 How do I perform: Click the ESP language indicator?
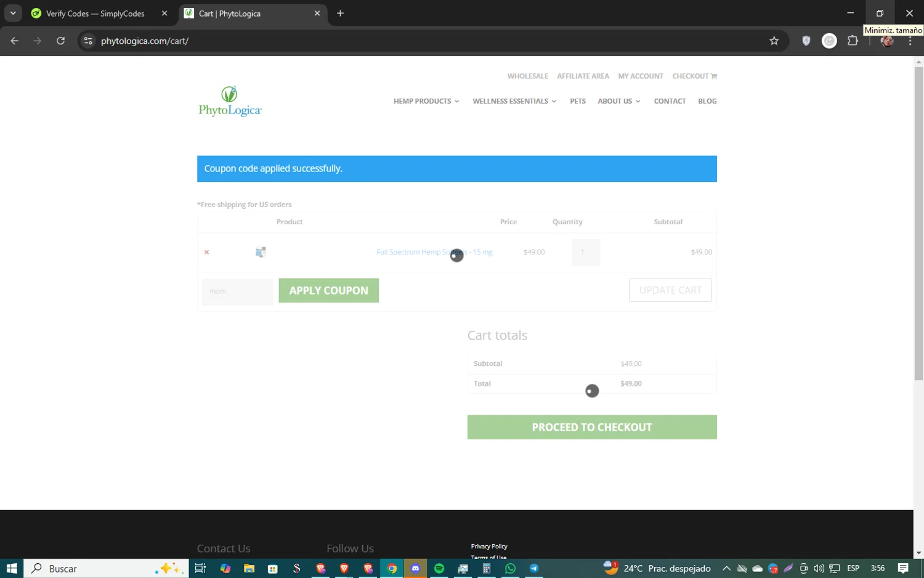(853, 568)
